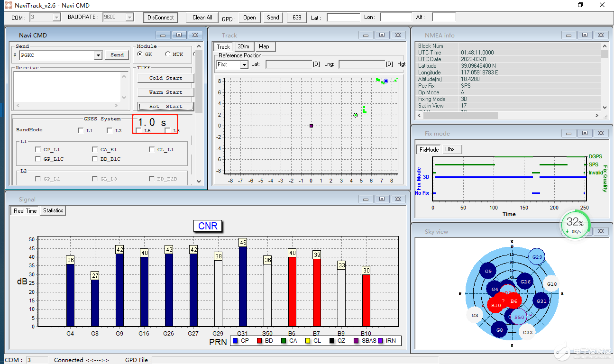614x364 pixels.
Task: Select the MTK module radio button
Action: (x=168, y=54)
